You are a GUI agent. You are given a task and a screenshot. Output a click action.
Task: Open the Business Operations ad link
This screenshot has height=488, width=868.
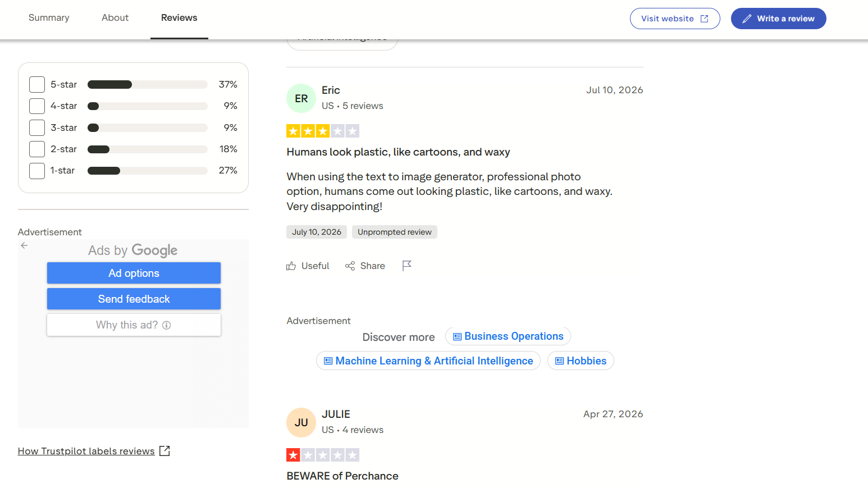tap(508, 336)
